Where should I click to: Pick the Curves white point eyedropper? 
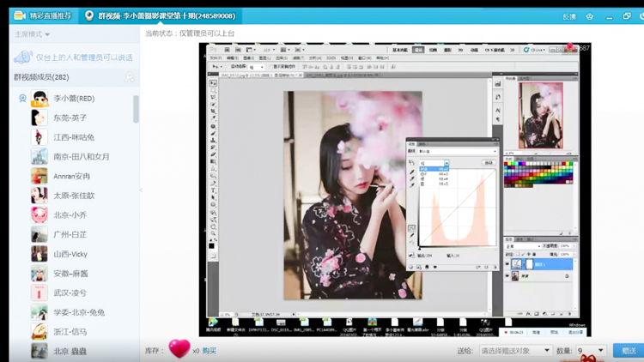pyautogui.click(x=411, y=185)
